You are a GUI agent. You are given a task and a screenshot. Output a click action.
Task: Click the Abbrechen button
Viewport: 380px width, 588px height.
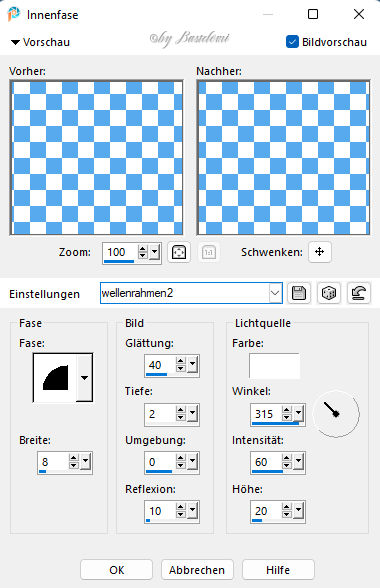pos(197,570)
